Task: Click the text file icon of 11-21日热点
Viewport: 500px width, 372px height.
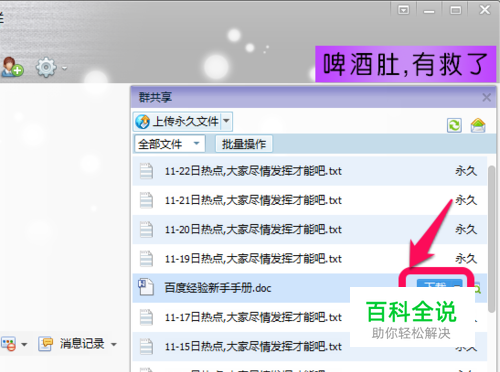Action: pyautogui.click(x=146, y=200)
